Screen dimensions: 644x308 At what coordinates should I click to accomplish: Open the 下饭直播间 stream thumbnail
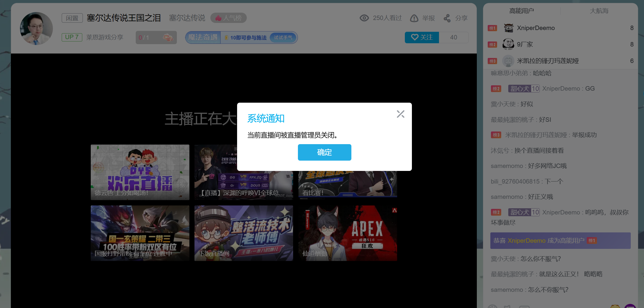244,233
